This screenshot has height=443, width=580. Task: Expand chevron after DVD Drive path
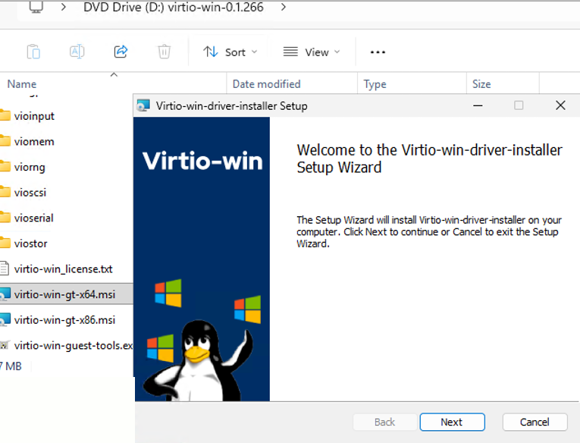[283, 7]
